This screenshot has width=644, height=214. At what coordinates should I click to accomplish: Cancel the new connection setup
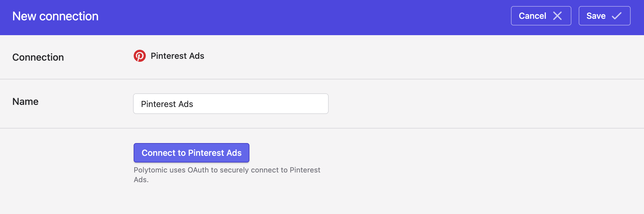coord(541,16)
